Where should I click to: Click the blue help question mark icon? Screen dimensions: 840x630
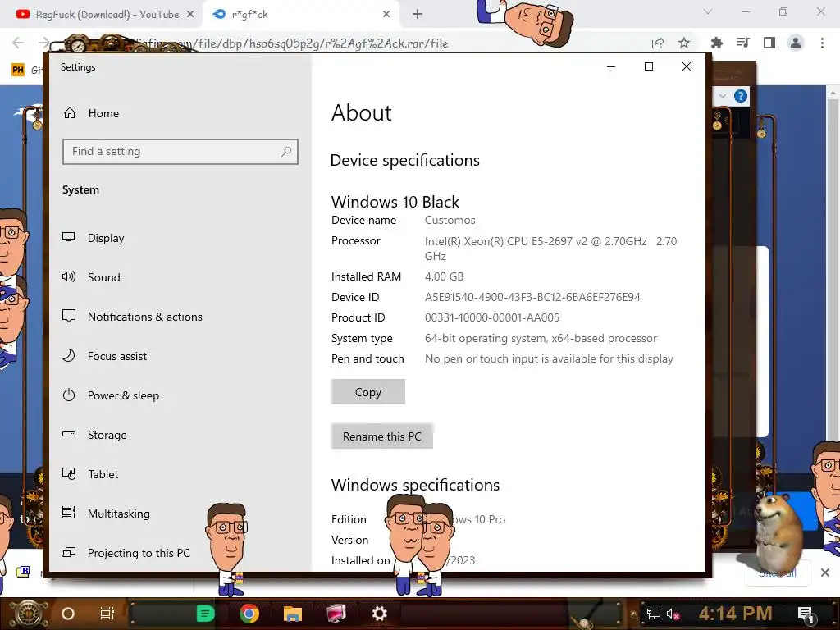pyautogui.click(x=741, y=96)
